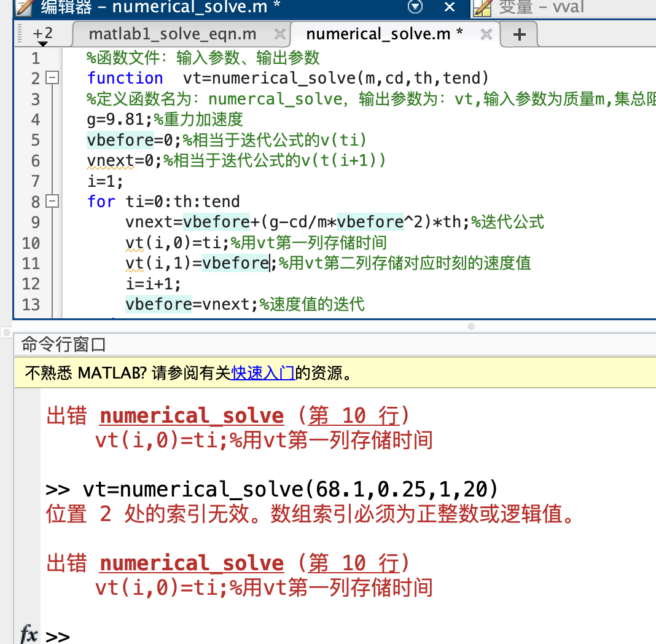Open the editor panel actions dropdown
The height and width of the screenshot is (644, 656).
[x=415, y=6]
